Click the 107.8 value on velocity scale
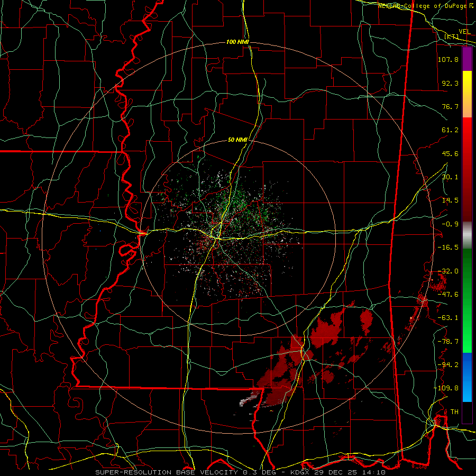The height and width of the screenshot is (476, 476). tap(448, 59)
